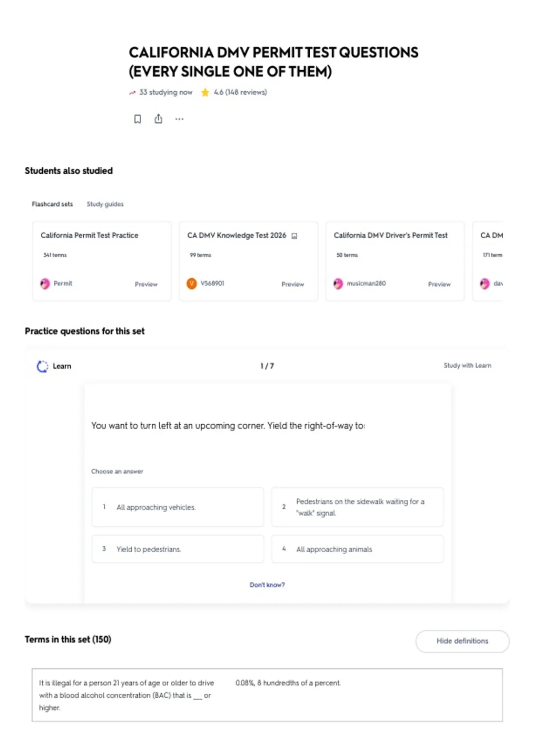The width and height of the screenshot is (534, 756).
Task: Click the yellow star rating icon
Action: tap(205, 92)
